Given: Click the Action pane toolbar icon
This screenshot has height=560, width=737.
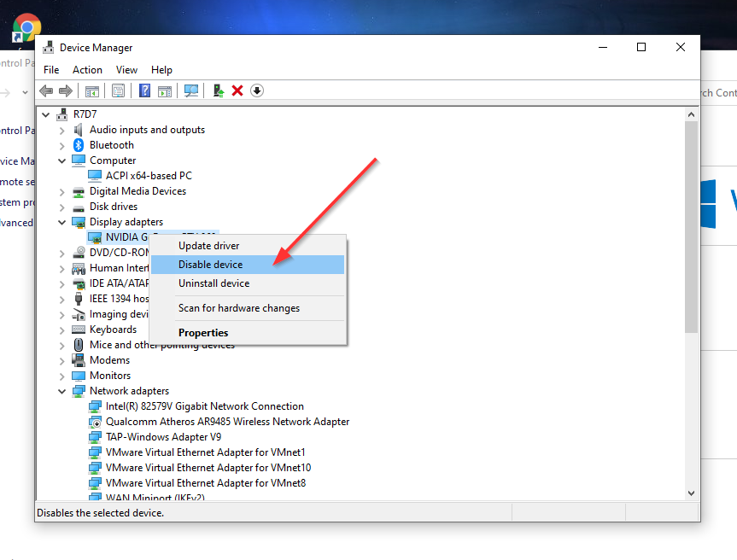Looking at the screenshot, I should (165, 90).
